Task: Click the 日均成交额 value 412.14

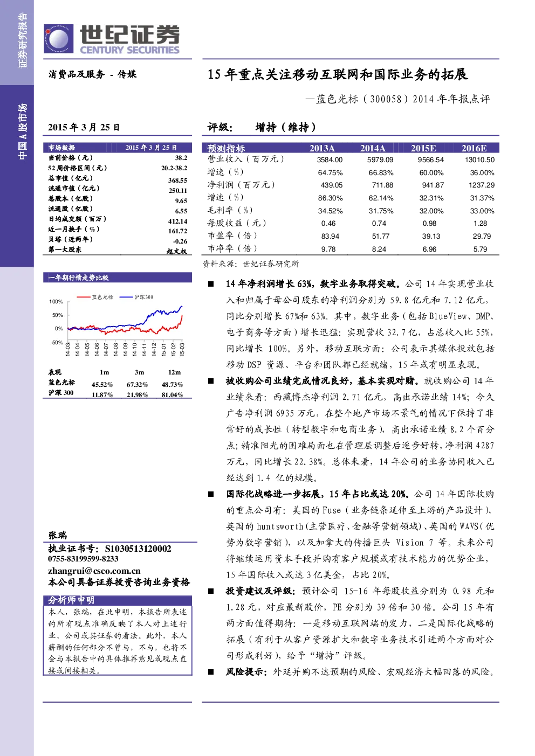Action: (x=178, y=221)
